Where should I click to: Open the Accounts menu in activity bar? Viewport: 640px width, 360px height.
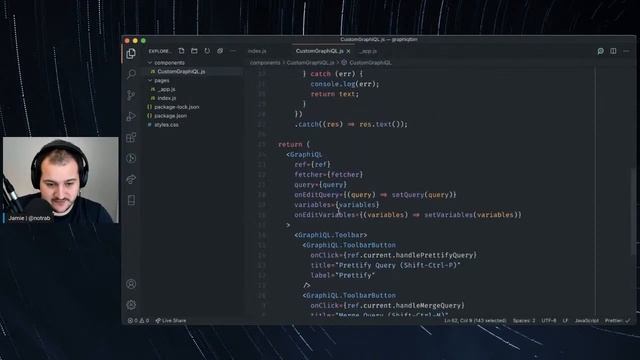pos(131,284)
